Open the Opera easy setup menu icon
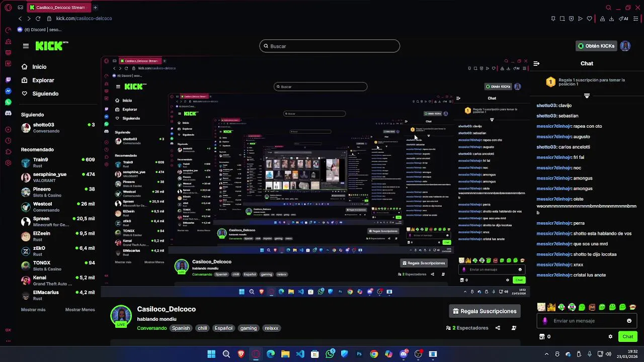This screenshot has height=362, width=644. coord(636,19)
